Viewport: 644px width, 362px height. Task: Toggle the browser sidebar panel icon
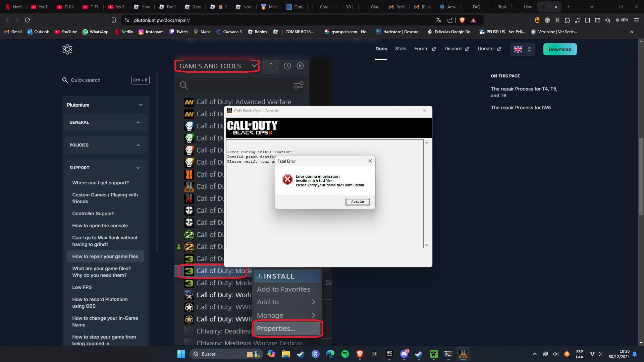coord(587,20)
